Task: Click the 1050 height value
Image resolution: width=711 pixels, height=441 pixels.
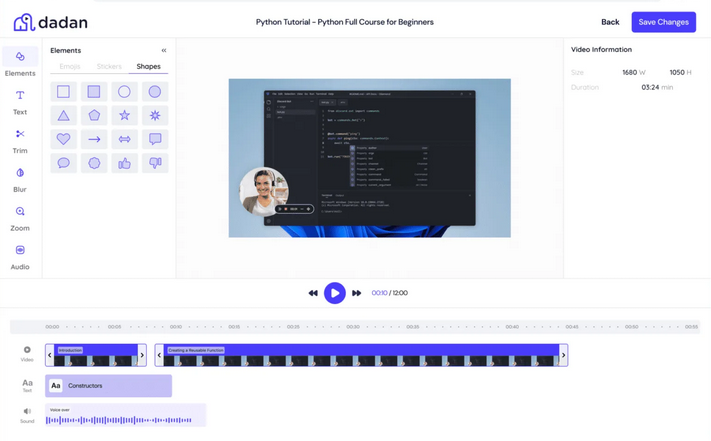Action: (677, 73)
